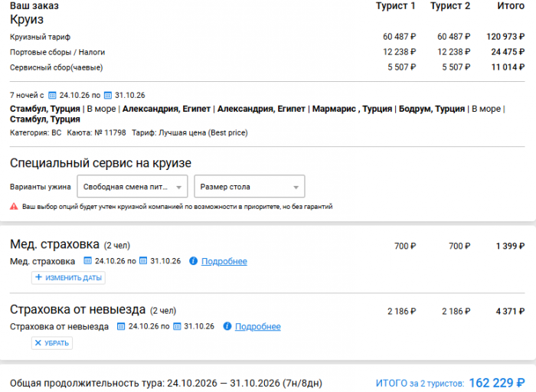Click ИЗМЕНИТЬ ДАТЫ button for medical insurance
Viewport: 536px width, 392px height.
coord(68,277)
